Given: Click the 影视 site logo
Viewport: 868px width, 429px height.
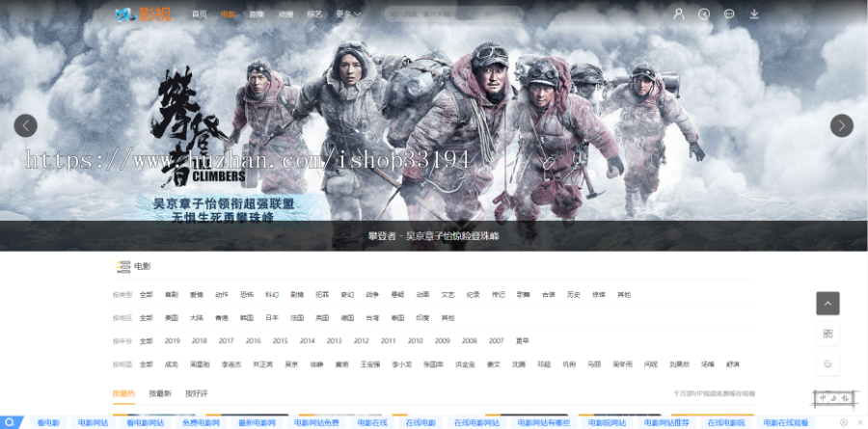Looking at the screenshot, I should point(144,14).
